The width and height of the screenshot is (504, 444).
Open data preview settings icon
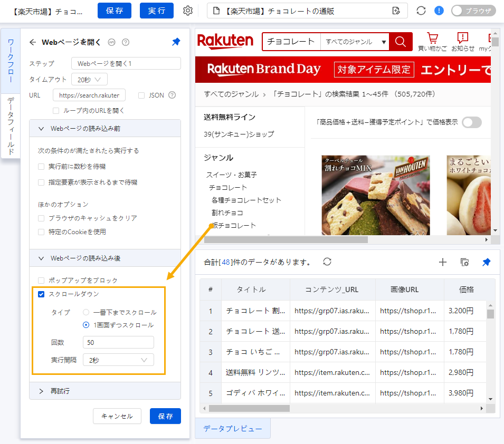[x=464, y=262]
